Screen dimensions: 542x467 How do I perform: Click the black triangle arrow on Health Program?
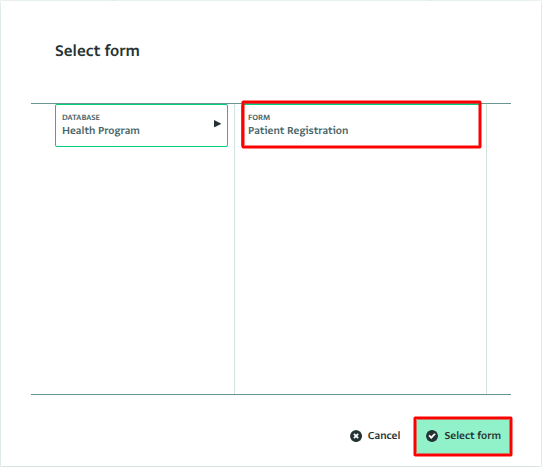click(x=217, y=124)
